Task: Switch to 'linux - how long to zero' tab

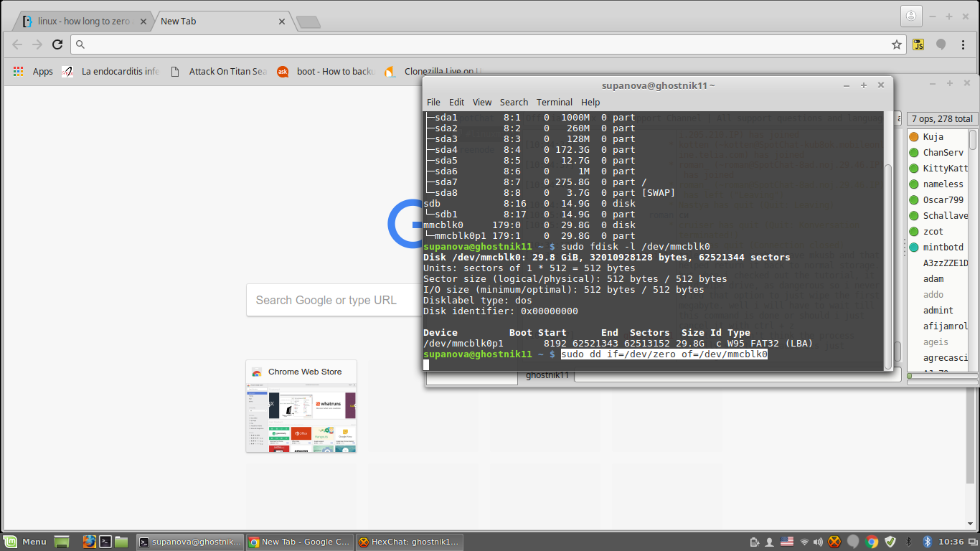Action: pyautogui.click(x=81, y=22)
